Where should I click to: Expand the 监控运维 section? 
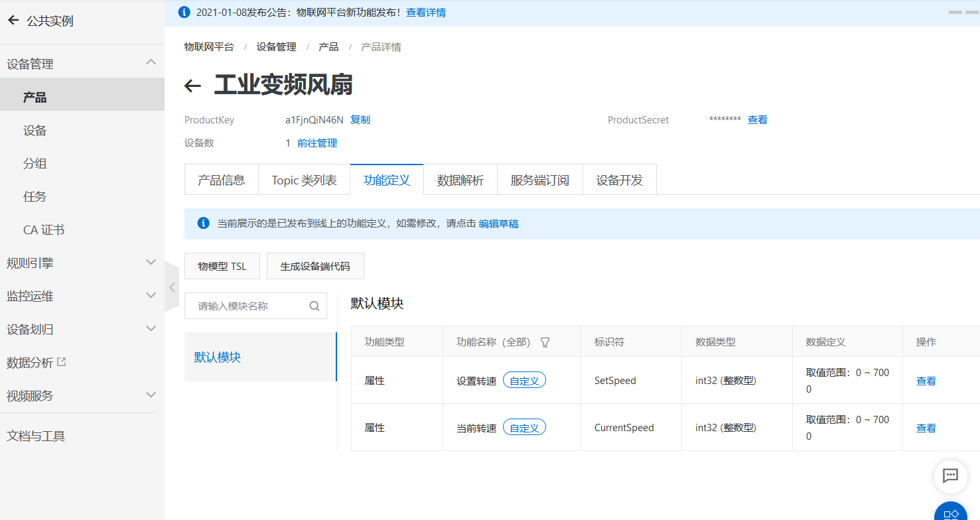(x=151, y=296)
